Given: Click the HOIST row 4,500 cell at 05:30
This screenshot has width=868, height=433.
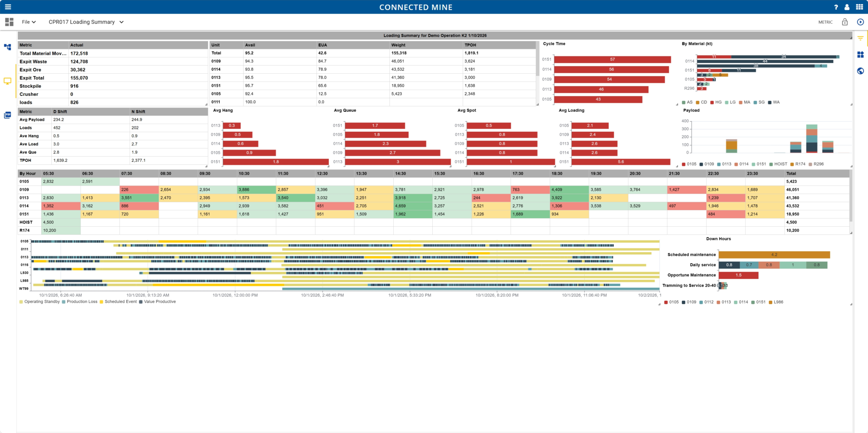Looking at the screenshot, I should pyautogui.click(x=61, y=222).
